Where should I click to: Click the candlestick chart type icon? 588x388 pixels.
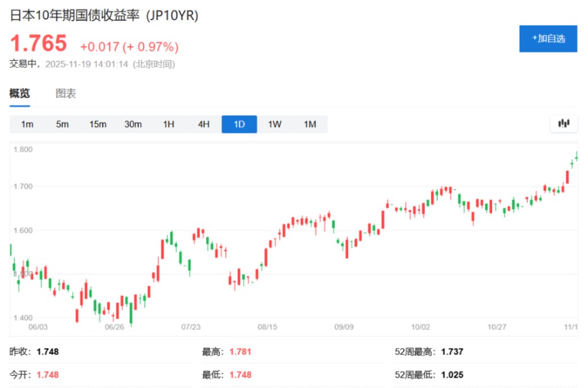point(563,124)
